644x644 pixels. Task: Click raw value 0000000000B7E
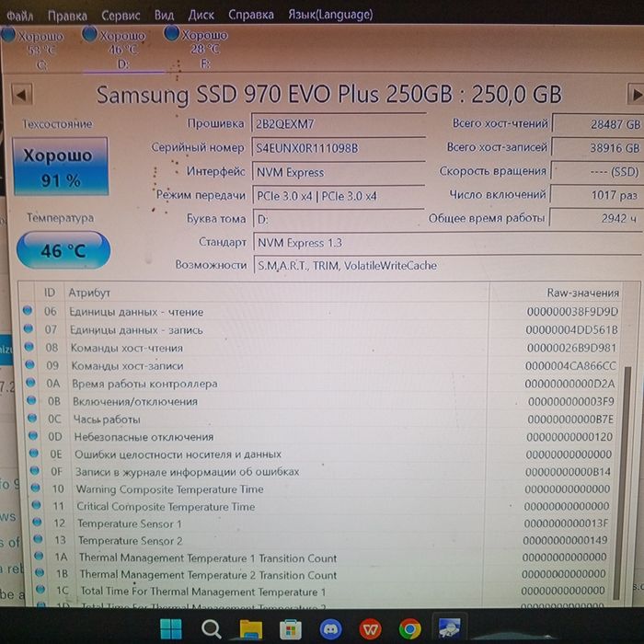[x=570, y=420]
